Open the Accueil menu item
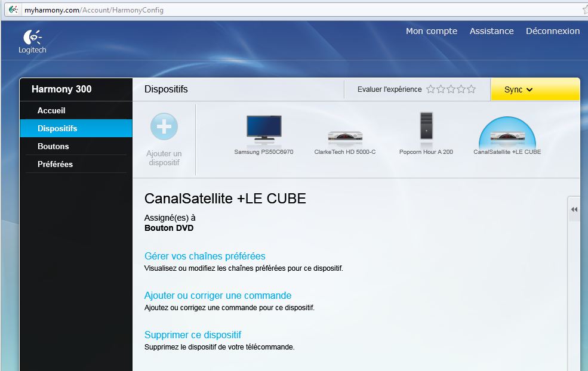This screenshot has height=371, width=588. tap(51, 110)
